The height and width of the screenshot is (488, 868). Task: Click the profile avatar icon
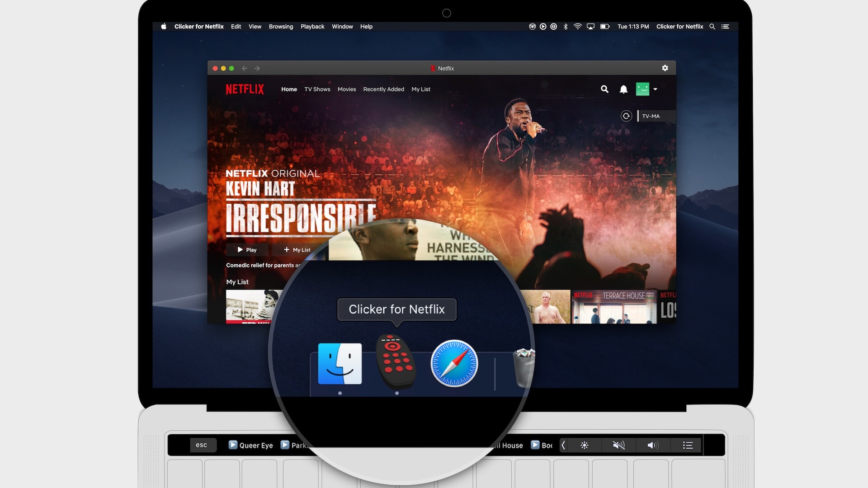643,89
